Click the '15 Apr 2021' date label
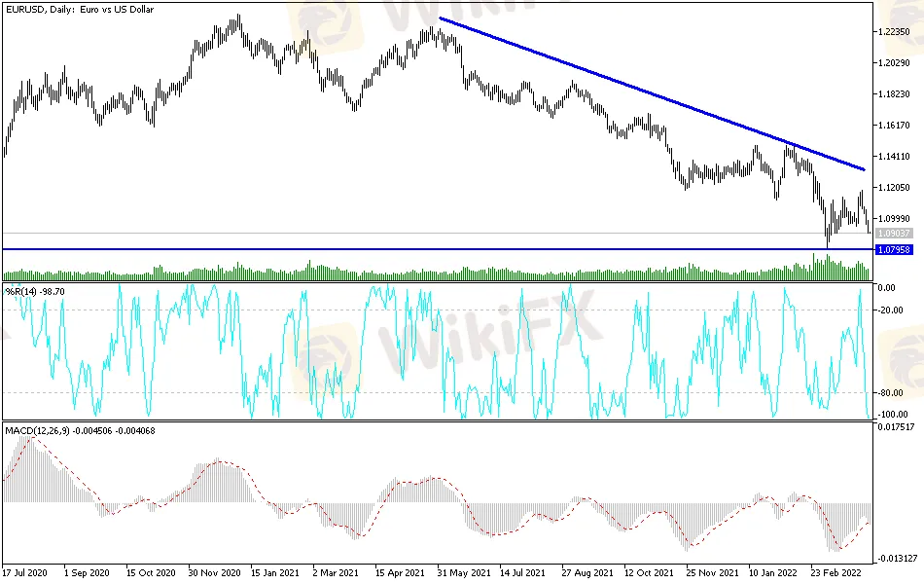 click(400, 572)
